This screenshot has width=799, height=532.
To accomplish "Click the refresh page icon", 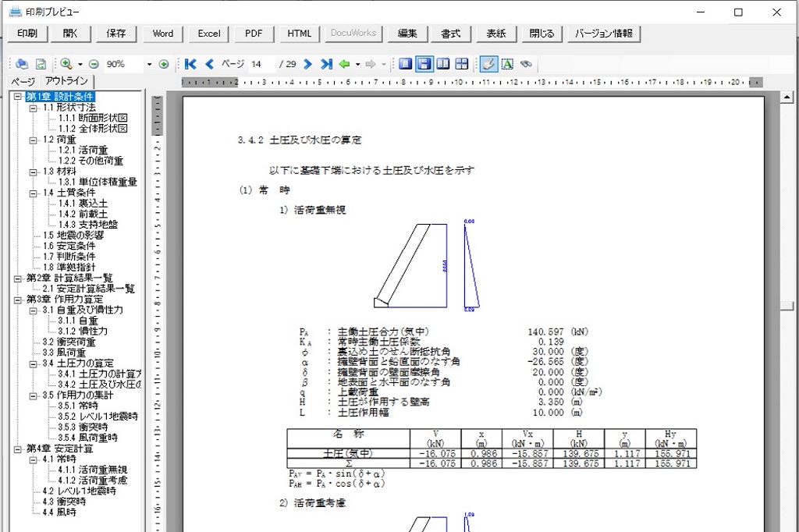I will coord(41,64).
